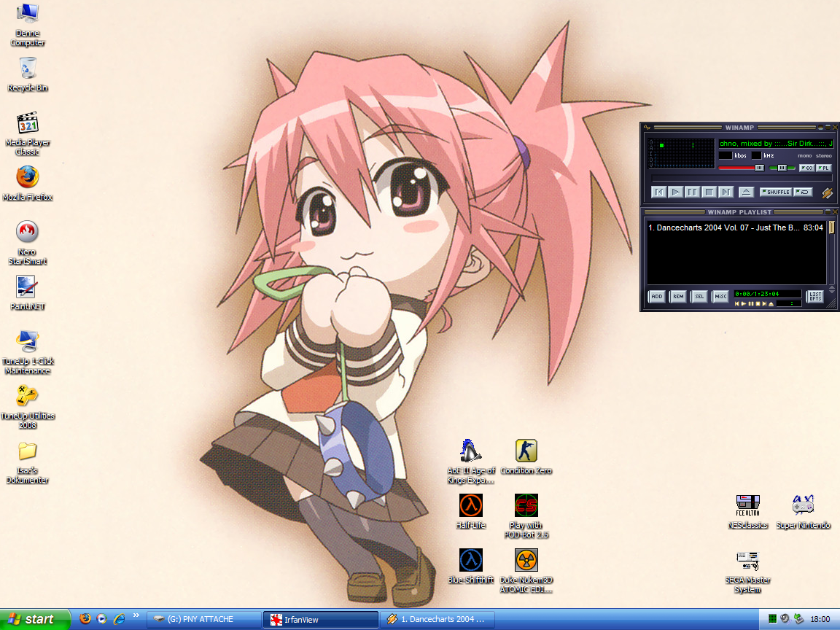This screenshot has width=840, height=630.
Task: Click Winamp Eject open file button
Action: [746, 192]
